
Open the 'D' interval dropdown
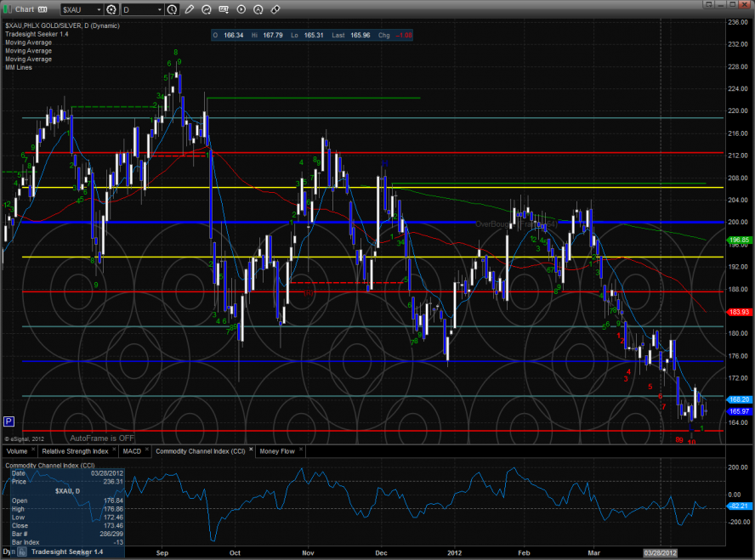click(x=162, y=9)
